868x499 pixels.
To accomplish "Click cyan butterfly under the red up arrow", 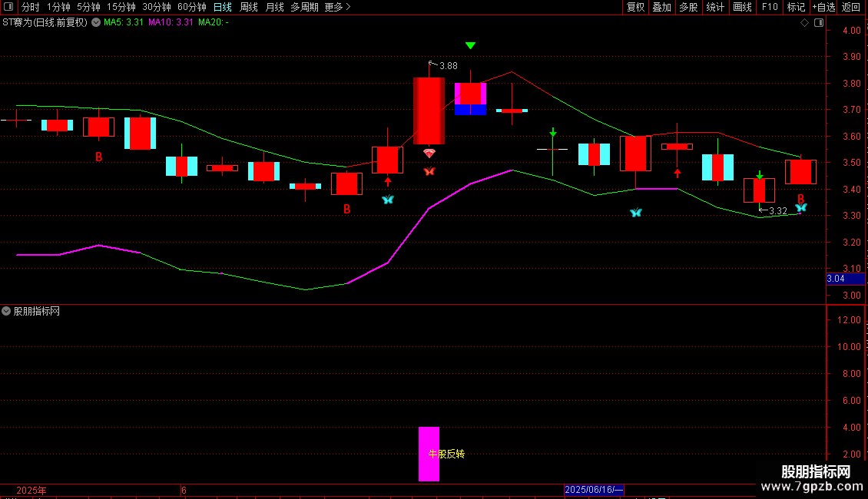I will [387, 200].
